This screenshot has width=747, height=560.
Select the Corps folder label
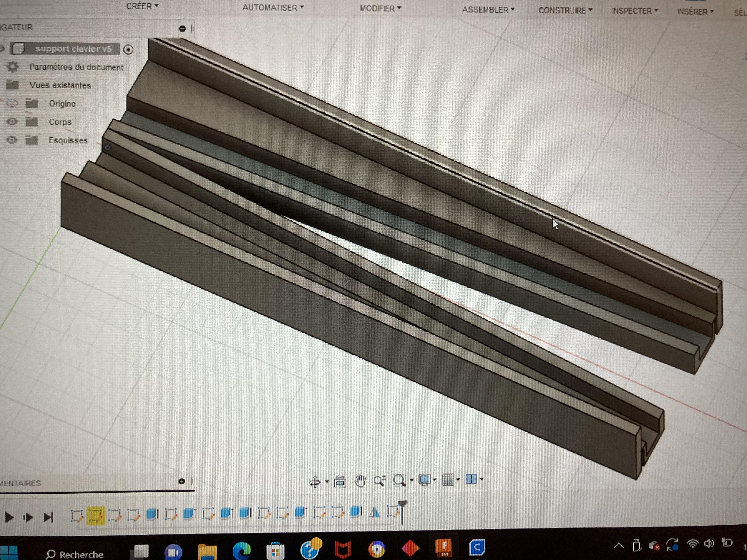(60, 122)
